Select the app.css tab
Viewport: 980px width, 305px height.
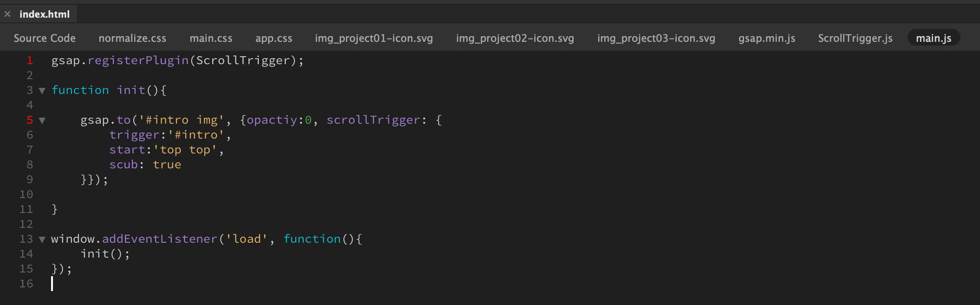pos(274,38)
